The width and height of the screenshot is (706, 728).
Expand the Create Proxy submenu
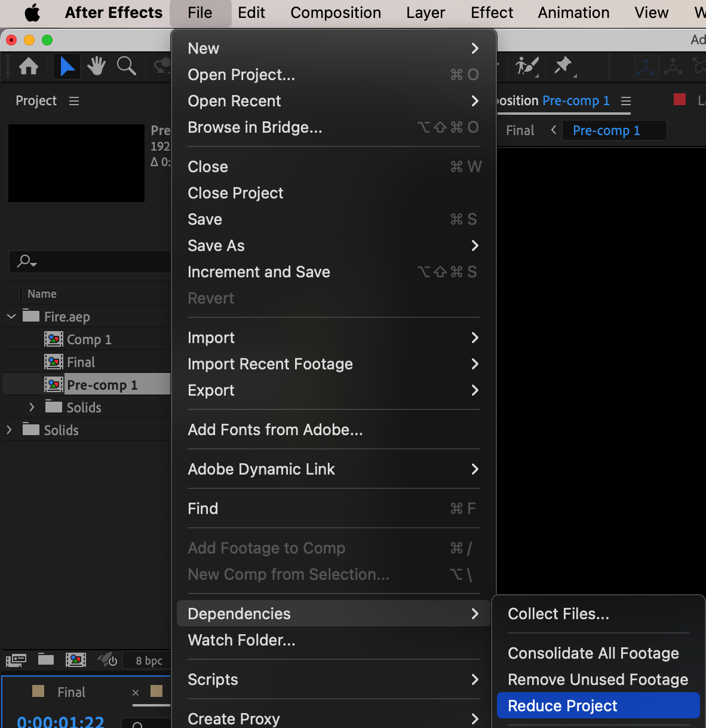[x=334, y=718]
